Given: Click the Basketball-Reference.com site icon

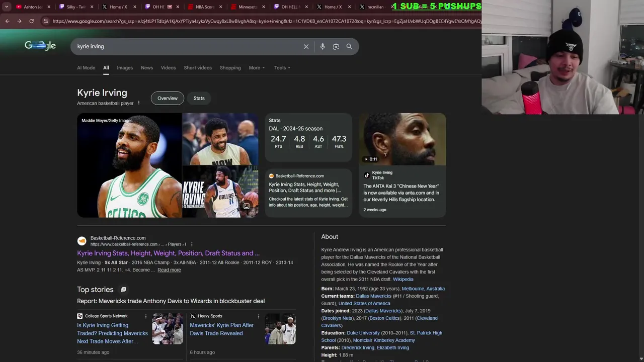Looking at the screenshot, I should click(x=82, y=241).
